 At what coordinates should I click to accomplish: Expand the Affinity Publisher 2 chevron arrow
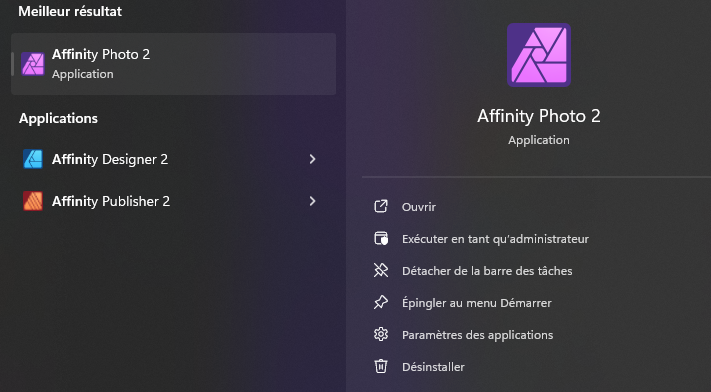pyautogui.click(x=312, y=201)
